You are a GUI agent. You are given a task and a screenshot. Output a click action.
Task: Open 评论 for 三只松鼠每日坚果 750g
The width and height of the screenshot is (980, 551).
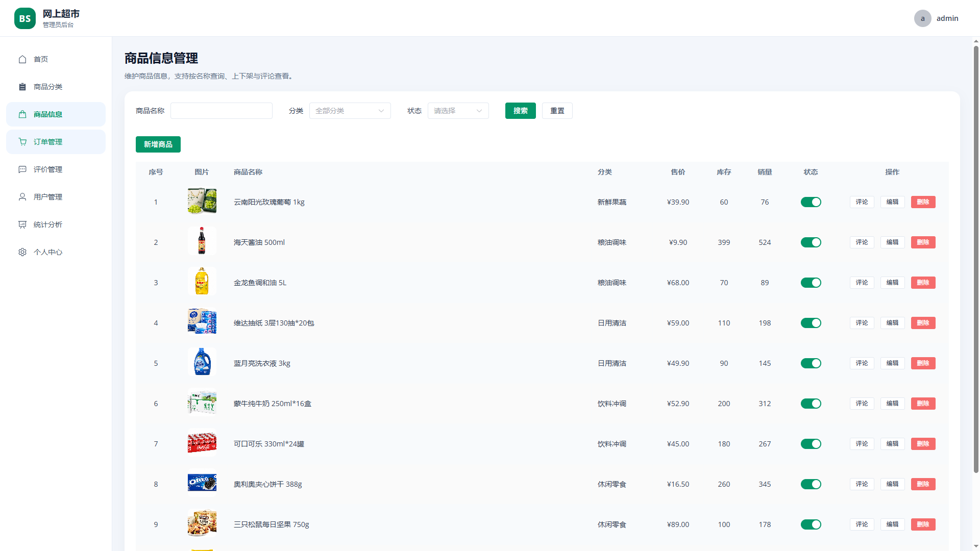pos(862,524)
